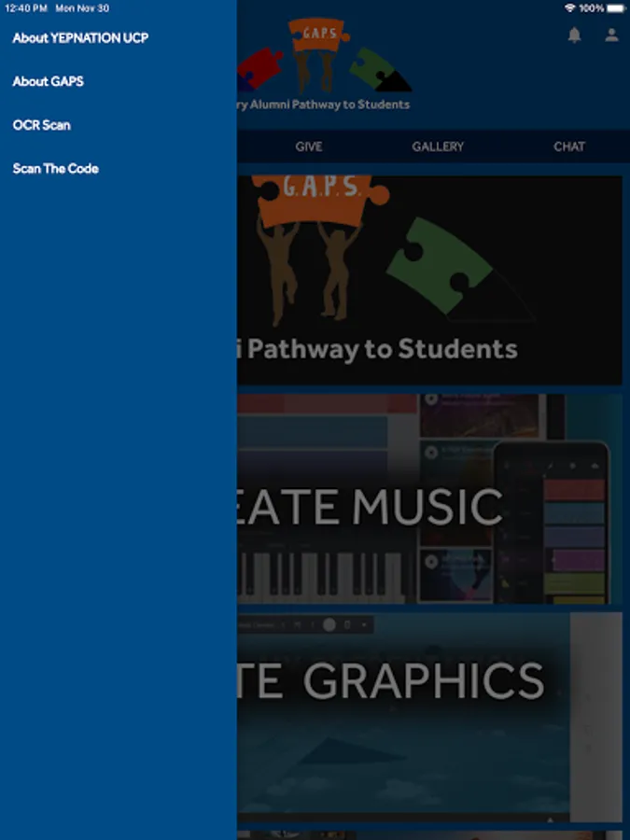Open the CREATE GRAPHICS card
630x840 pixels.
tap(429, 717)
